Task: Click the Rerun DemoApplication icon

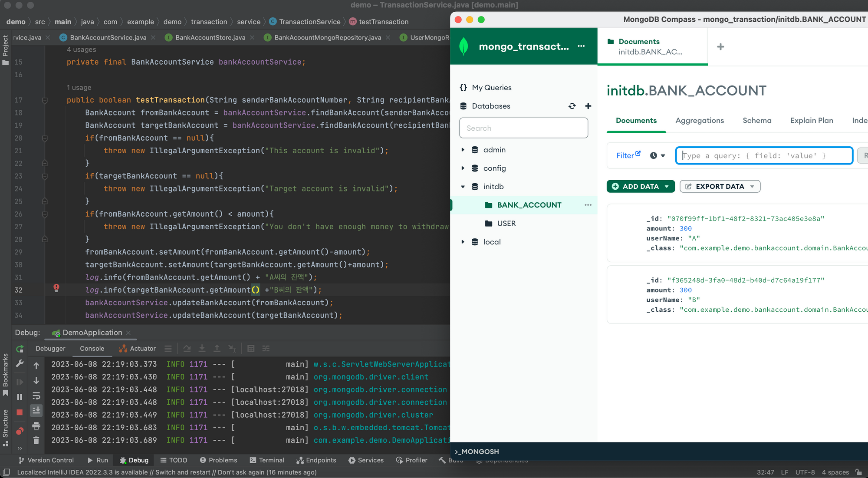Action: tap(20, 349)
